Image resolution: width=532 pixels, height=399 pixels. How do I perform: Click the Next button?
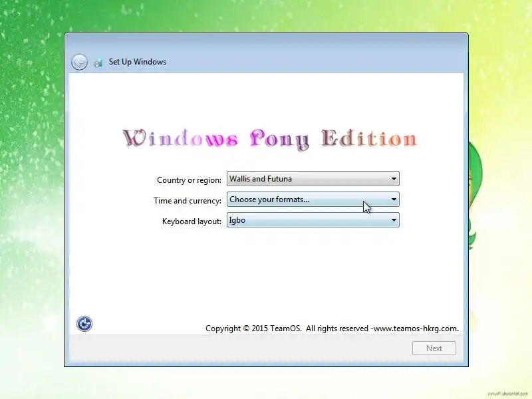(x=434, y=348)
